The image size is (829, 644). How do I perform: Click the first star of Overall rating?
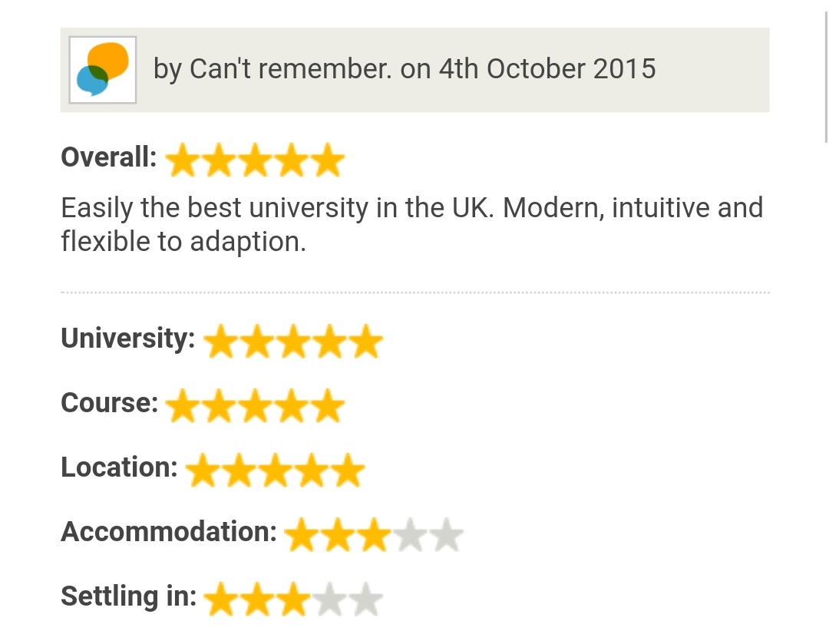[183, 161]
